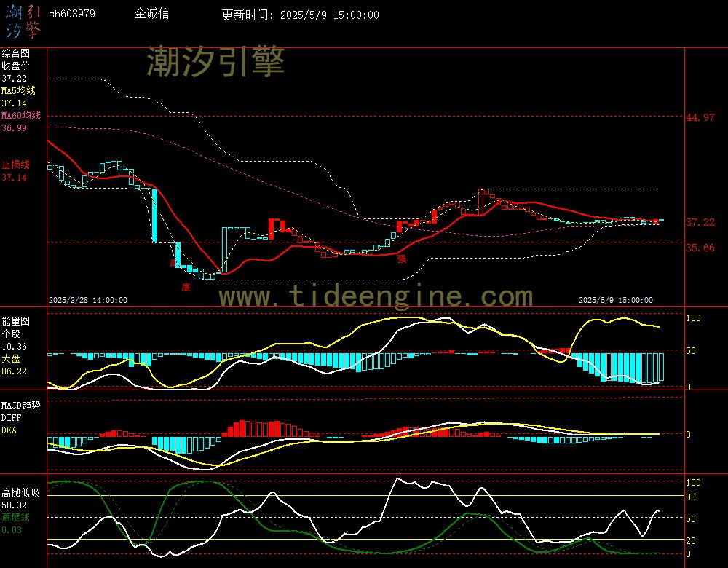The image size is (728, 568).
Task: Click the red 强 signal marker
Action: click(402, 259)
